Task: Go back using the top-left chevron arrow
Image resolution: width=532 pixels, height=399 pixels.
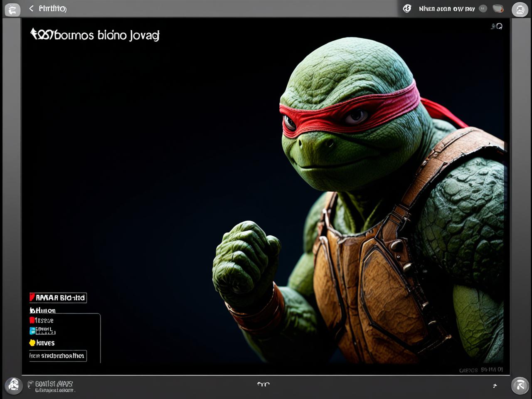Action: click(31, 8)
